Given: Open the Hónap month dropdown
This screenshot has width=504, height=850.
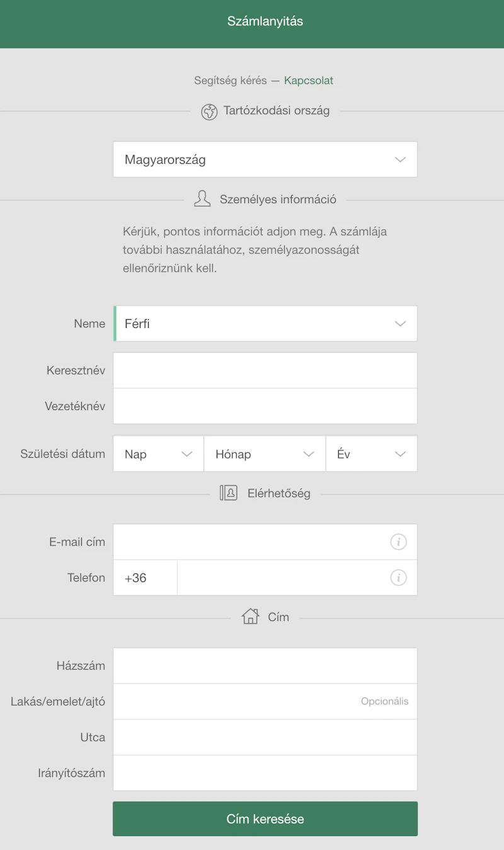Looking at the screenshot, I should click(x=265, y=454).
